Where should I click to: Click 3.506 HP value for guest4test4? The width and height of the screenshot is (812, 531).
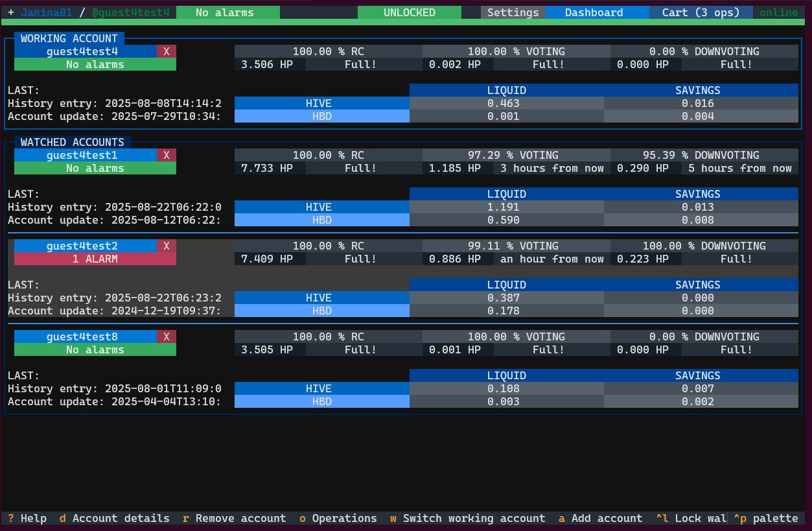tap(270, 64)
